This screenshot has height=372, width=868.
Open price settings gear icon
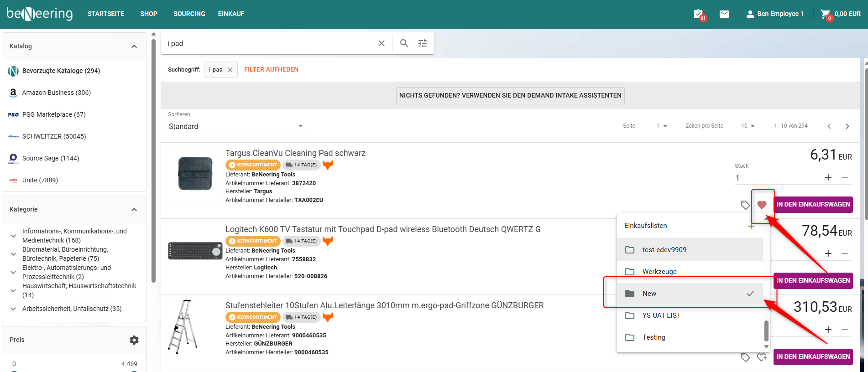[x=134, y=340]
